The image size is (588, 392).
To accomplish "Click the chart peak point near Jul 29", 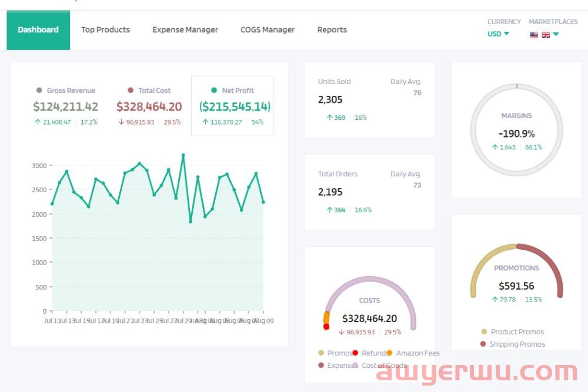I will [x=183, y=155].
